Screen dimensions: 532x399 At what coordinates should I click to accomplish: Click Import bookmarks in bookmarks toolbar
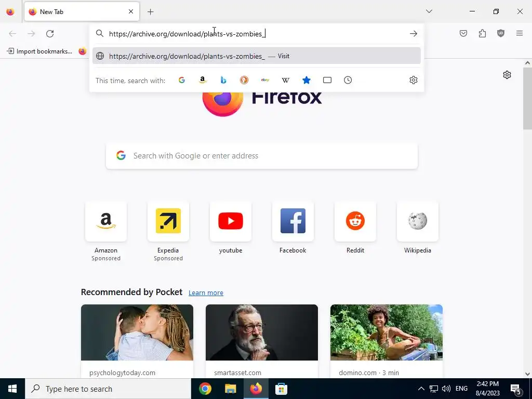[x=39, y=51]
